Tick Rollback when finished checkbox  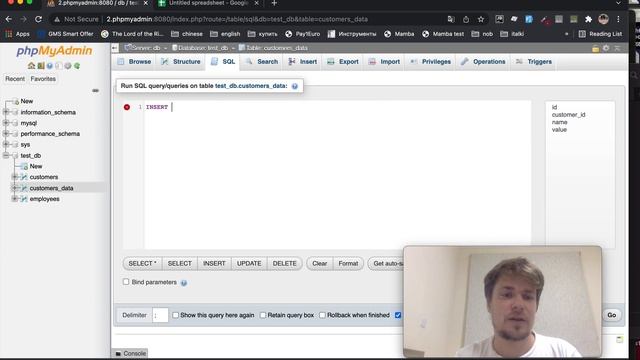pyautogui.click(x=322, y=315)
